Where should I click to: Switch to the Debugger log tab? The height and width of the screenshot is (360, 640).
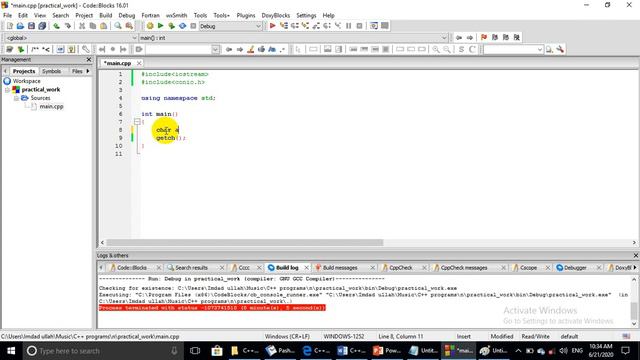575,268
